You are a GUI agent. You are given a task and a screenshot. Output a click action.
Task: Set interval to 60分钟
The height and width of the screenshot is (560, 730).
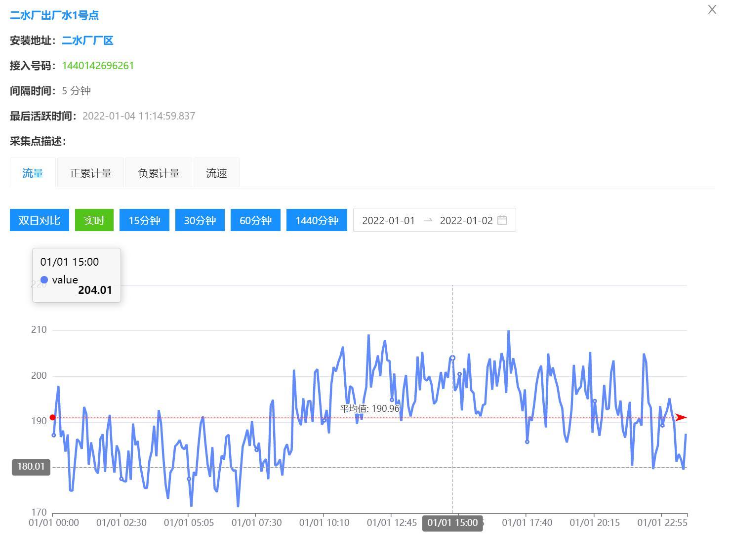click(x=255, y=220)
